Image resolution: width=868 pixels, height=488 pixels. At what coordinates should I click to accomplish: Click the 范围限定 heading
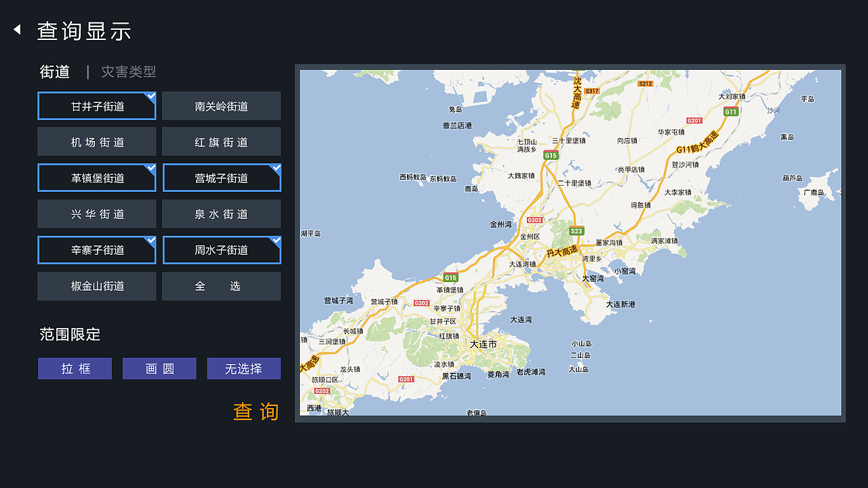(x=70, y=334)
